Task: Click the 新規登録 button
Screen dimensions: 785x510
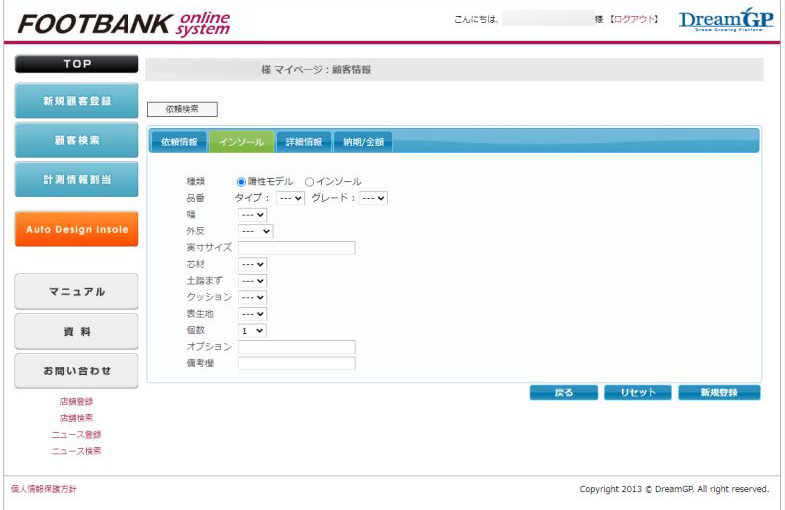Action: [718, 393]
